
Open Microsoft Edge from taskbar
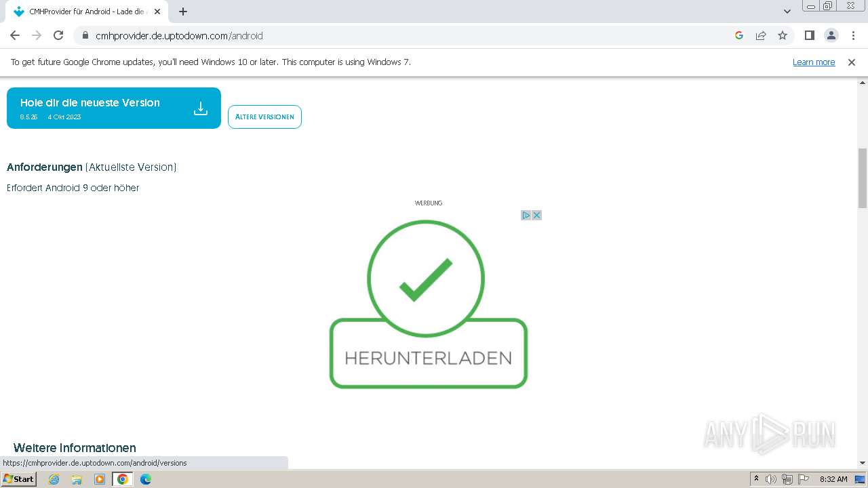(x=146, y=479)
